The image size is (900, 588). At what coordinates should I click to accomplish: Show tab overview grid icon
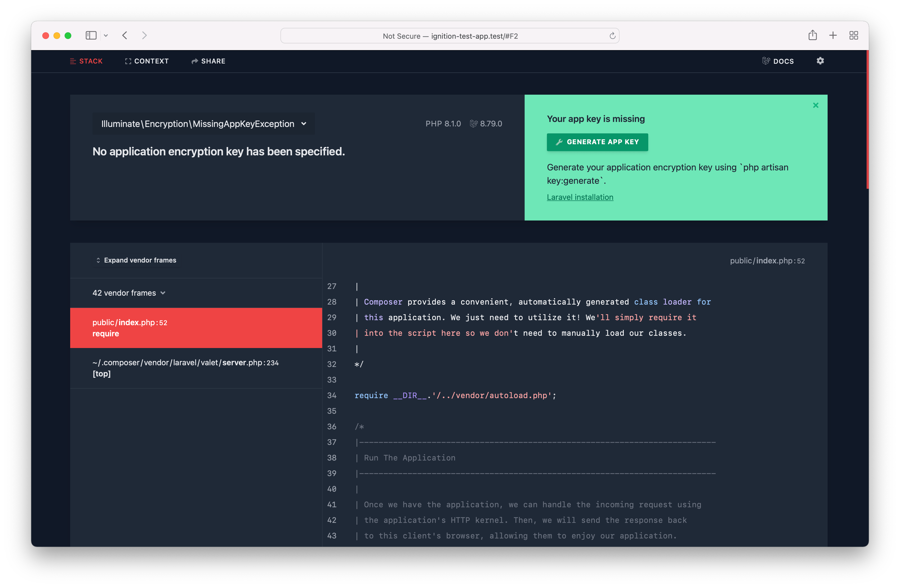coord(853,36)
